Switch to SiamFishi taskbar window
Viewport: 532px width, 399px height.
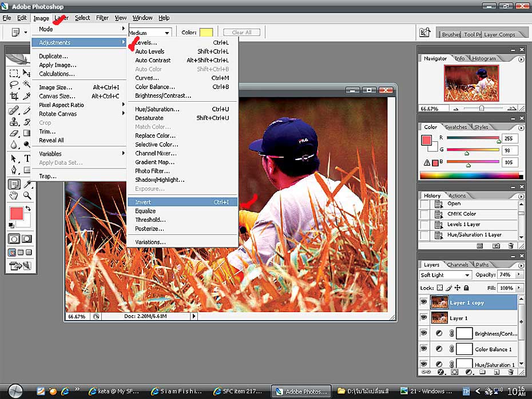[177, 391]
